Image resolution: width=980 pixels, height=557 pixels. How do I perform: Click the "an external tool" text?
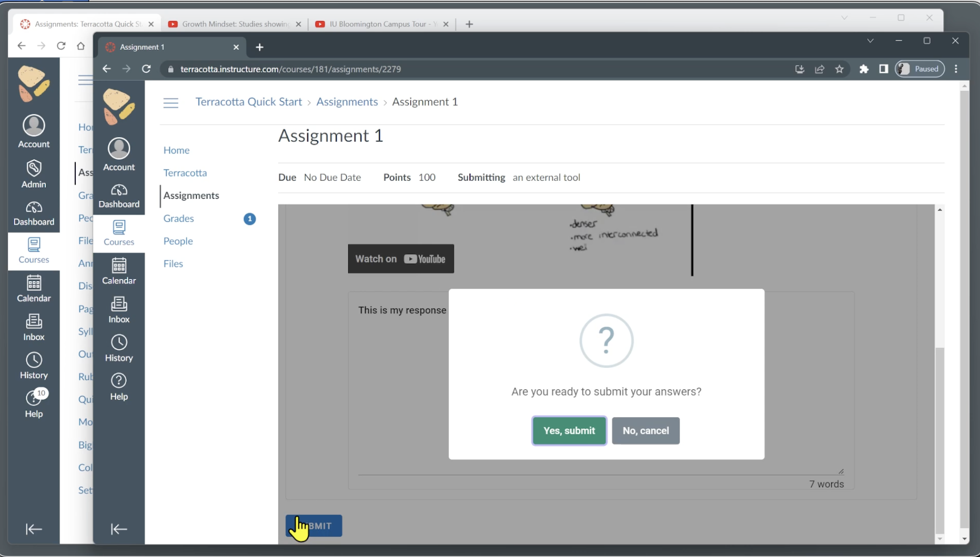pos(546,177)
